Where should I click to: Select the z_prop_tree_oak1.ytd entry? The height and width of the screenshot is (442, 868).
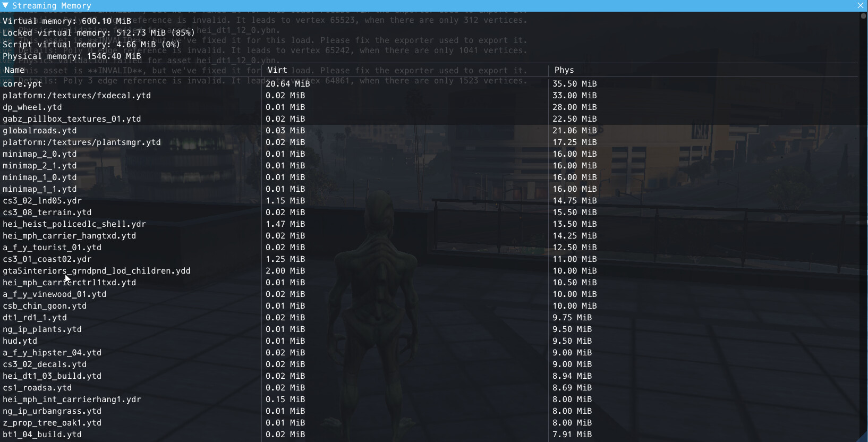coord(52,423)
